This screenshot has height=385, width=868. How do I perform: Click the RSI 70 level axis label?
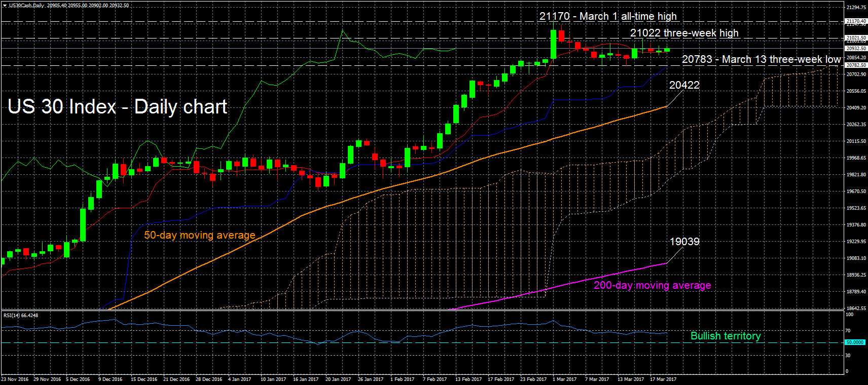[848, 331]
